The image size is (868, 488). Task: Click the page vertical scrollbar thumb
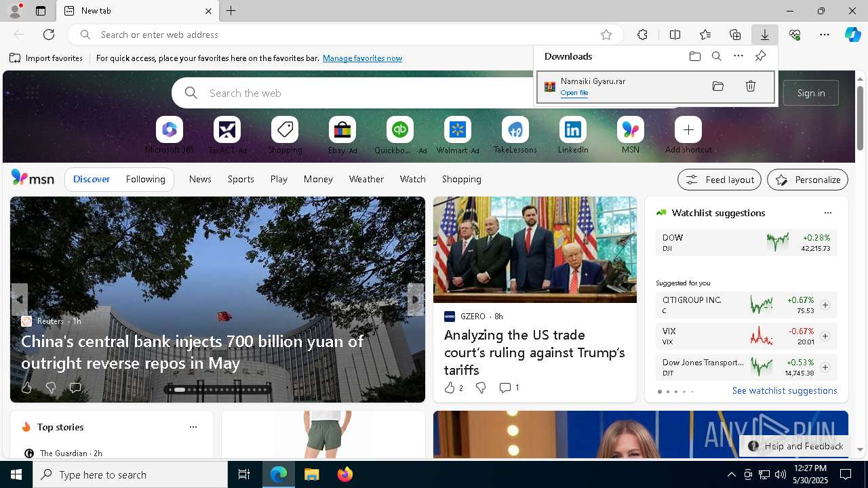[860, 119]
